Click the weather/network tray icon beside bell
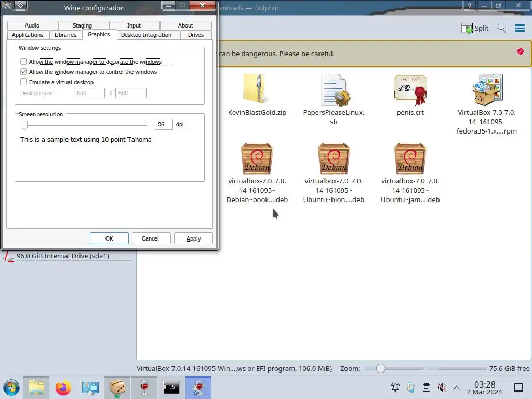The image size is (532, 399). (410, 388)
